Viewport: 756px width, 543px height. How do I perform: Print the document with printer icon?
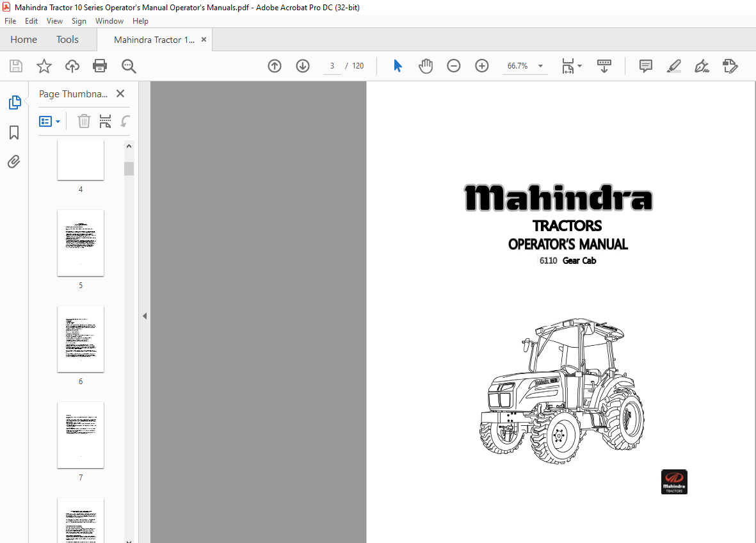point(100,66)
